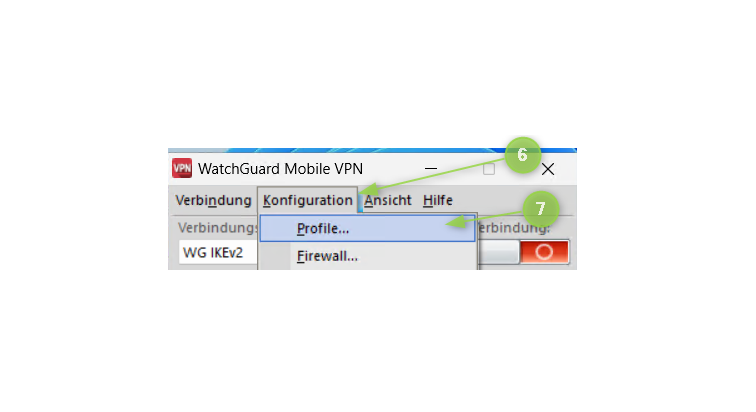Toggle the red VPN connection switch
This screenshot has height=412, width=756.
tap(544, 252)
